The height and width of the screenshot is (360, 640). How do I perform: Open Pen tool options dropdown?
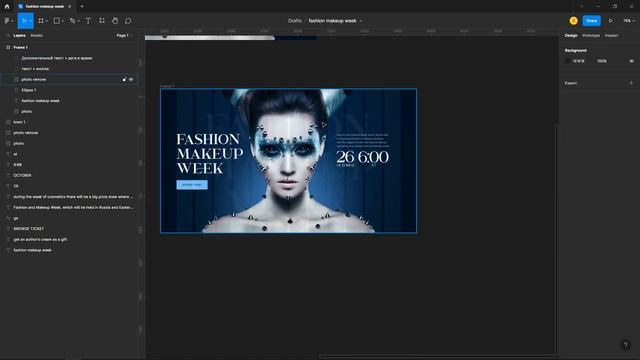pyautogui.click(x=78, y=21)
